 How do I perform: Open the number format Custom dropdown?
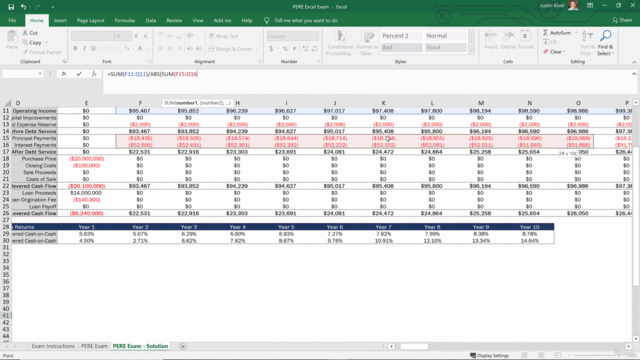point(316,36)
